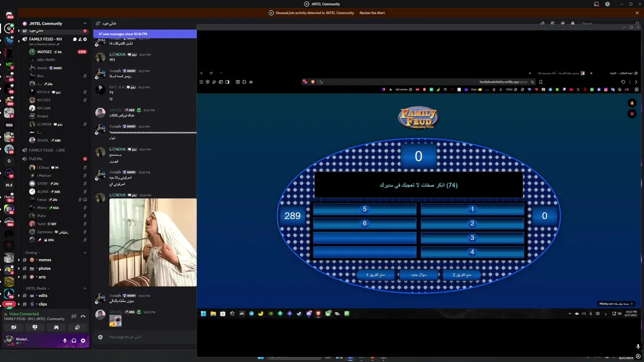Award points with left team 1 button
The height and width of the screenshot is (362, 644).
click(x=375, y=275)
